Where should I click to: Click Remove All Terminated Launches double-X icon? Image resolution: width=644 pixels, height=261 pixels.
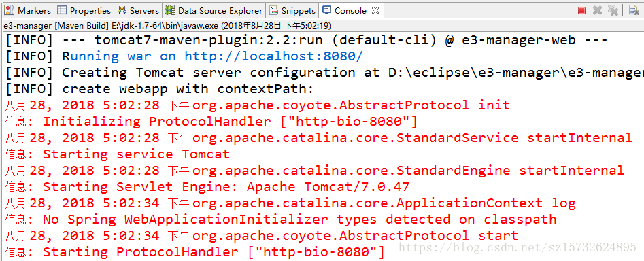[613, 11]
